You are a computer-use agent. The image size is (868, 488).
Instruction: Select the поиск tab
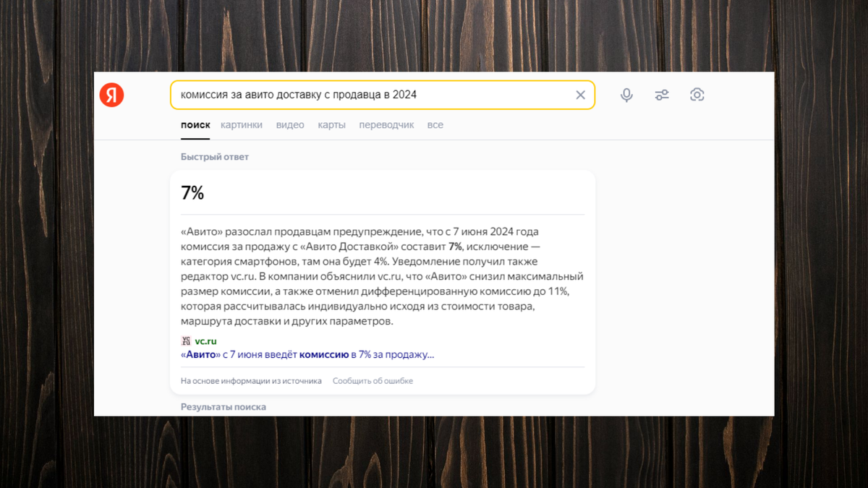pyautogui.click(x=195, y=125)
